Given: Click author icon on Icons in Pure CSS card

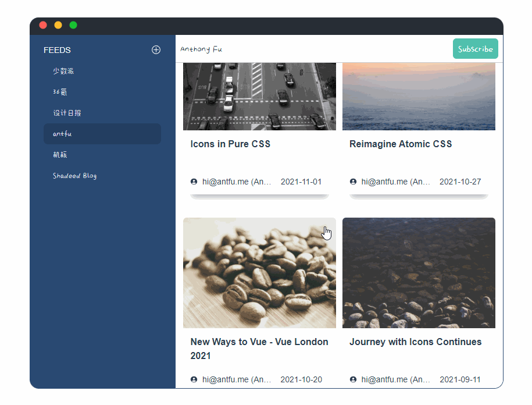Looking at the screenshot, I should (x=194, y=182).
